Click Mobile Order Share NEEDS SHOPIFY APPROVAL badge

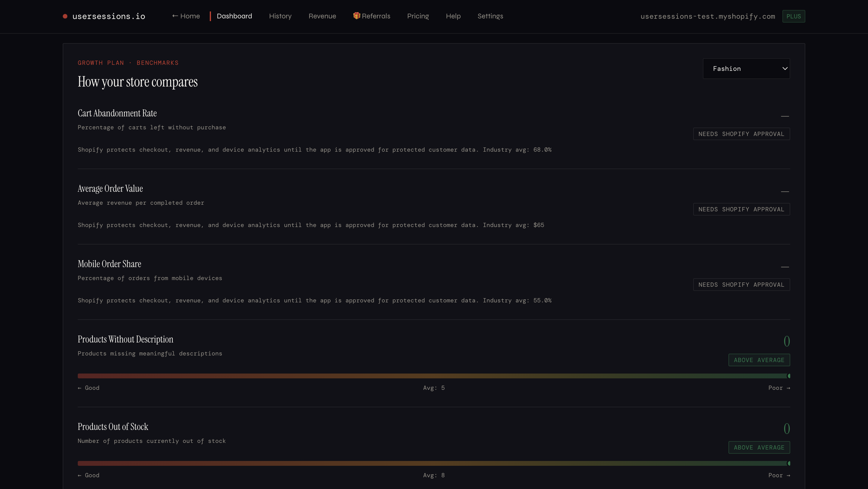(741, 285)
